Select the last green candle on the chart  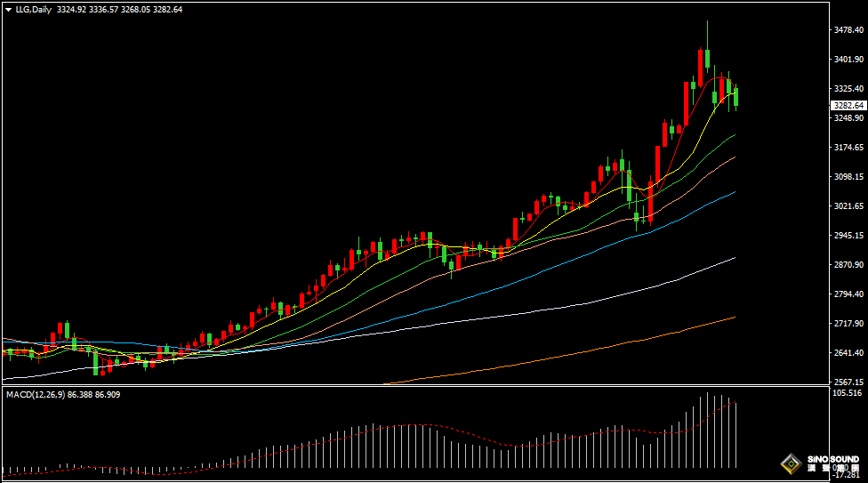[x=735, y=96]
